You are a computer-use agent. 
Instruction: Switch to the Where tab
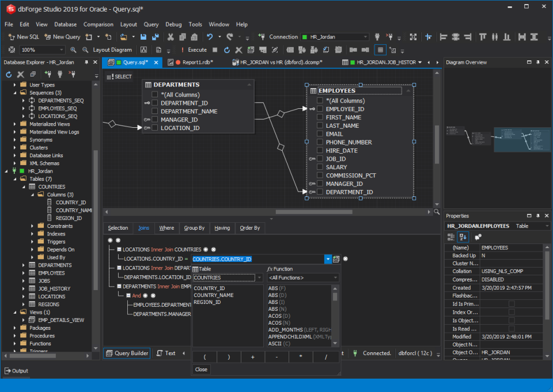coord(166,228)
